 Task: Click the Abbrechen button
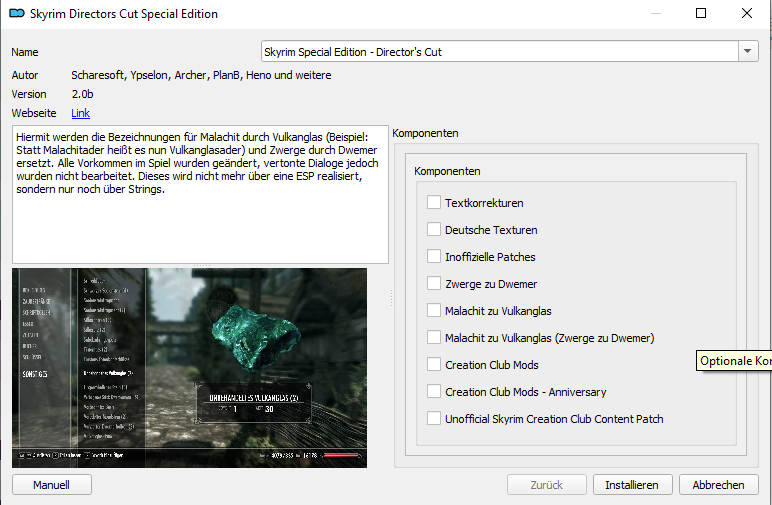(x=717, y=485)
